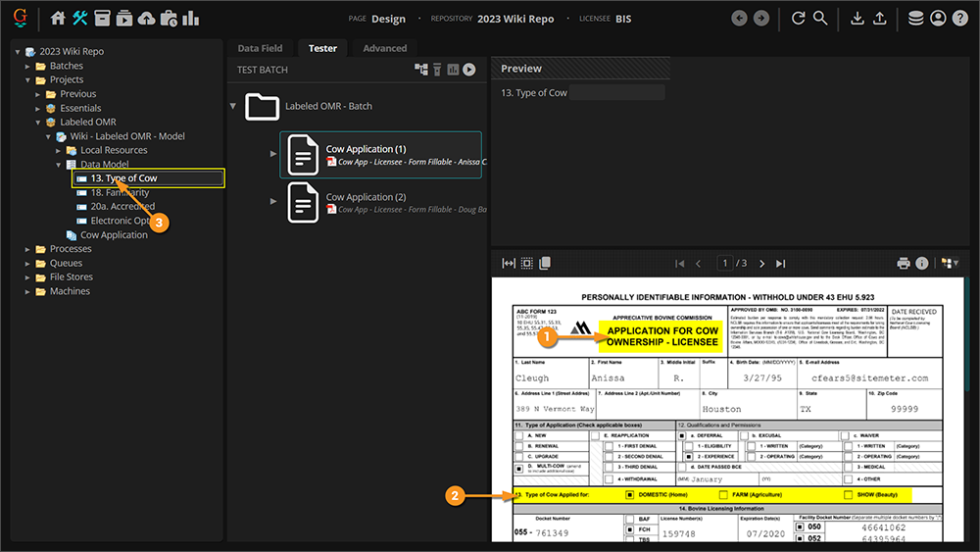980x552 pixels.
Task: Print the document with printer icon
Action: pos(904,263)
